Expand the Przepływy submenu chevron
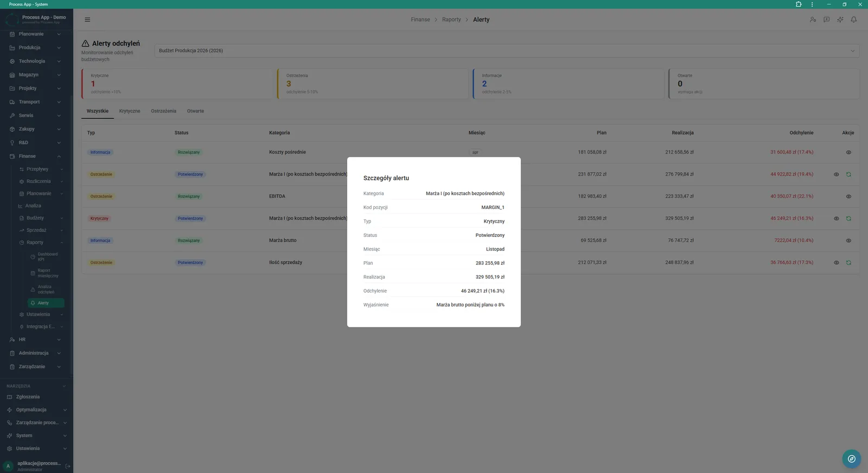Screen dimensions: 868x473 coord(61,169)
